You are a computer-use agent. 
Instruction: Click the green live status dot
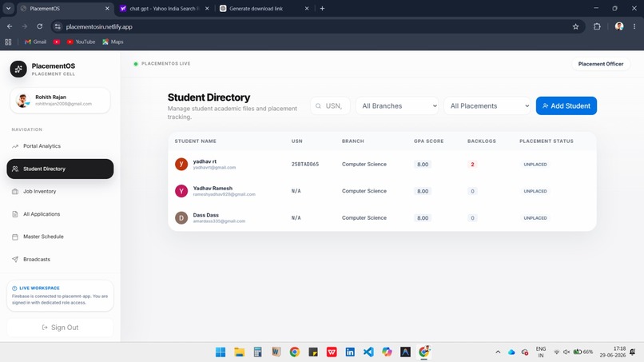(x=136, y=64)
